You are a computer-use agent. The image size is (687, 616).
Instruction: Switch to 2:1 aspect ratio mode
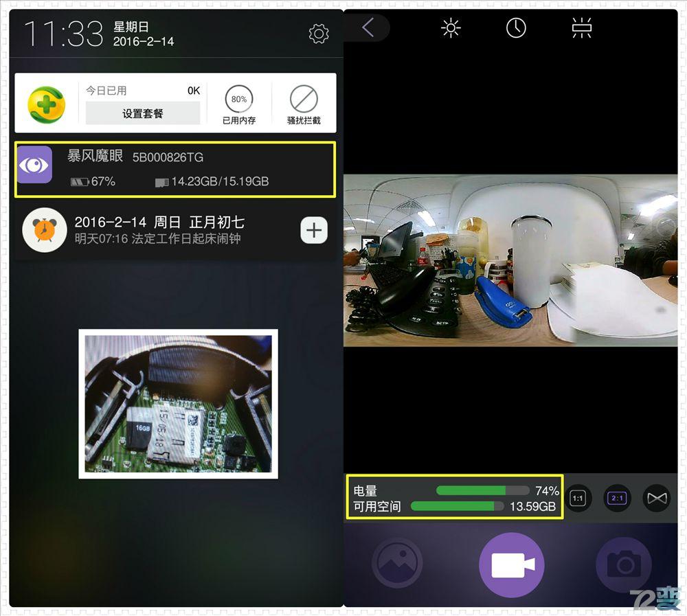click(x=617, y=498)
